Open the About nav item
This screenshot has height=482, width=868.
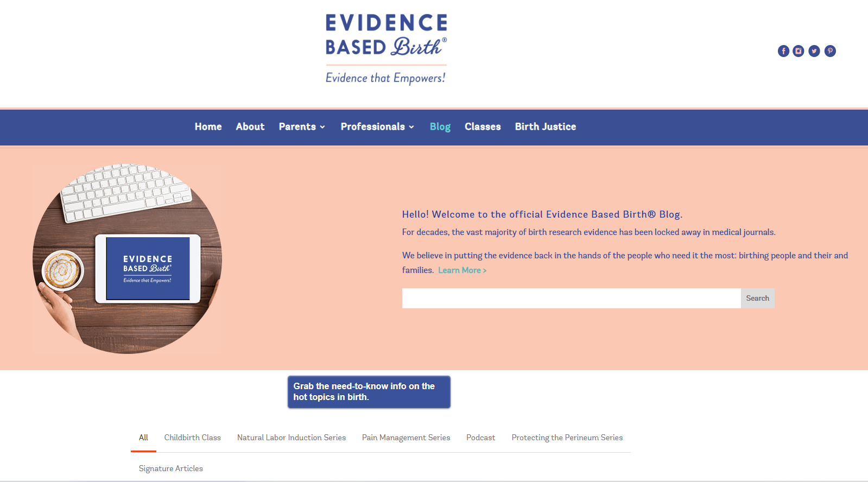point(250,126)
